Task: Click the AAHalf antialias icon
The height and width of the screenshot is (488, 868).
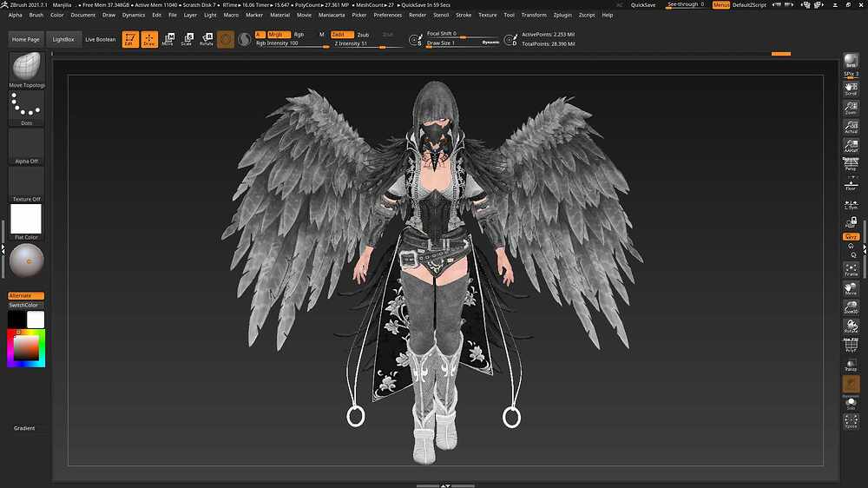Action: [x=851, y=145]
